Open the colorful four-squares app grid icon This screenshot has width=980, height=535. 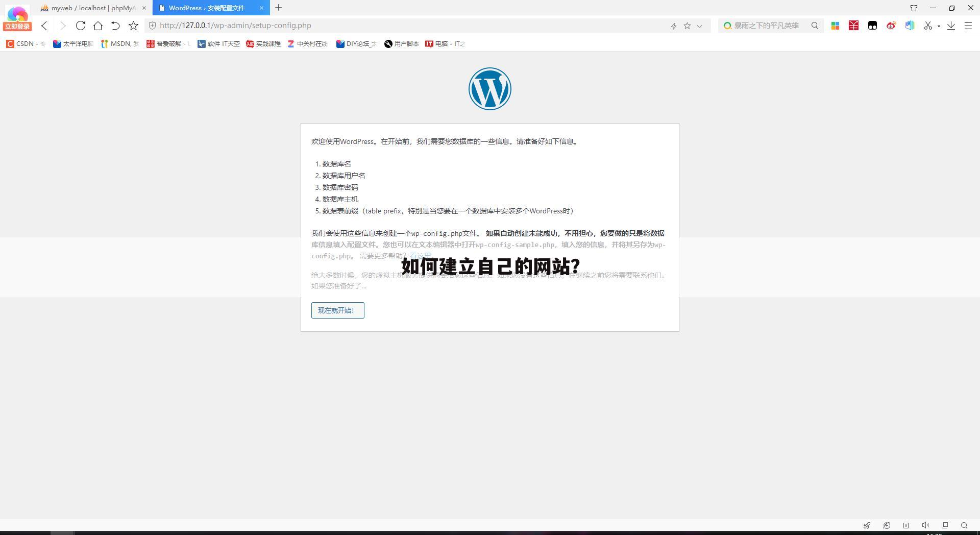click(835, 26)
